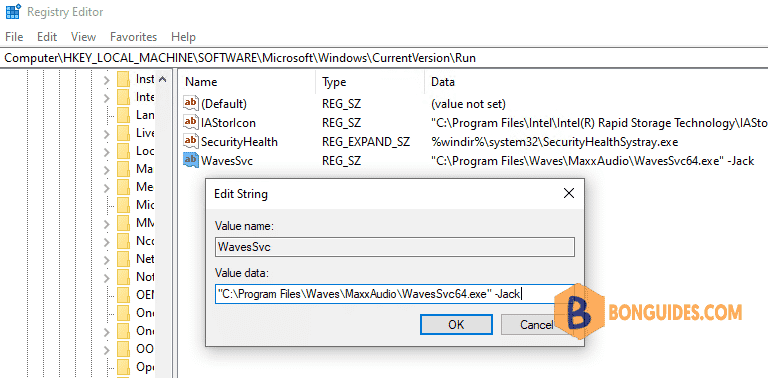Click the tree scrollbar up arrow
Screen dimensions: 768x378
(163, 79)
